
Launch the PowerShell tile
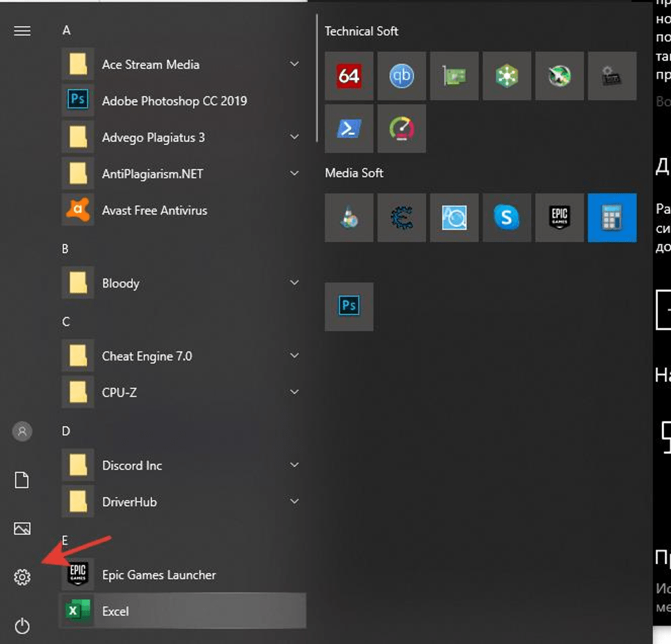pos(349,129)
